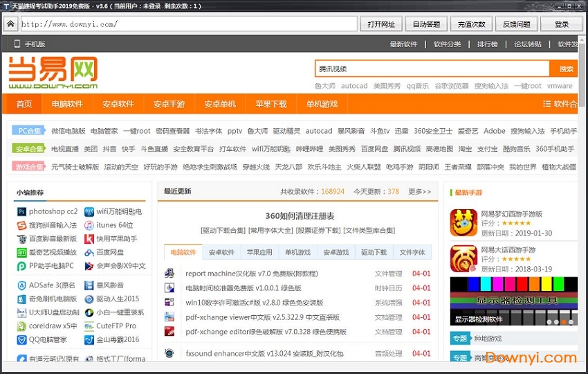
Task: Select the third carousel dot on the banner
Action: coord(564,321)
